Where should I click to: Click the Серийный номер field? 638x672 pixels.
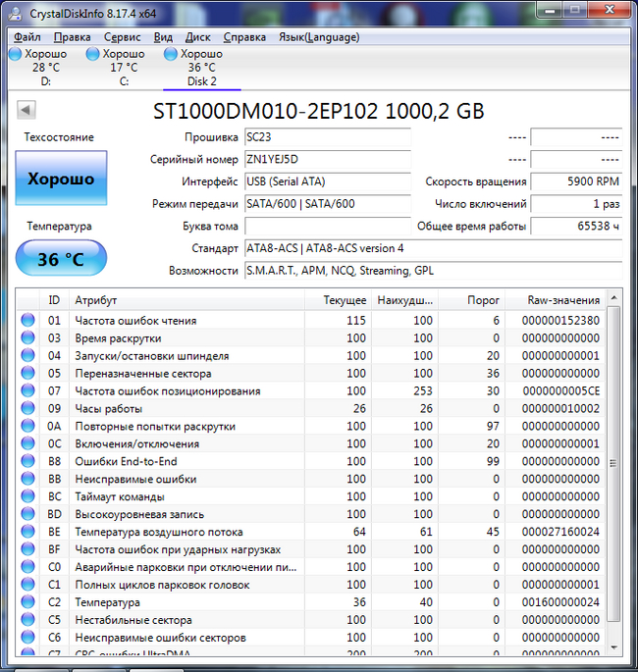pyautogui.click(x=327, y=159)
